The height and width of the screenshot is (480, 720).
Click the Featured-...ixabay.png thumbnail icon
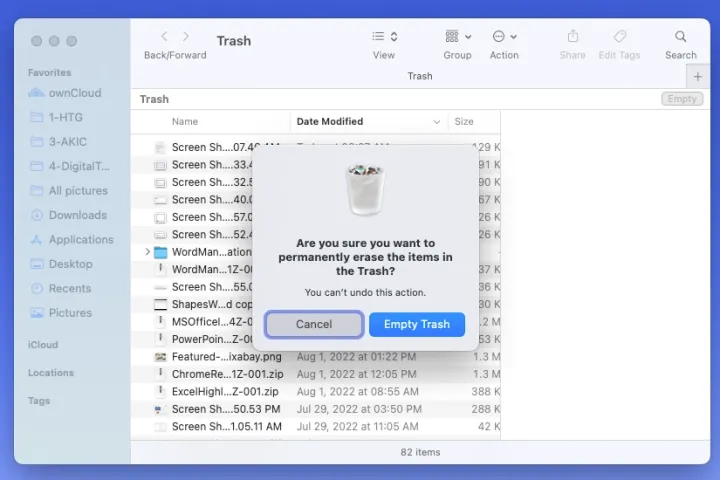click(160, 357)
